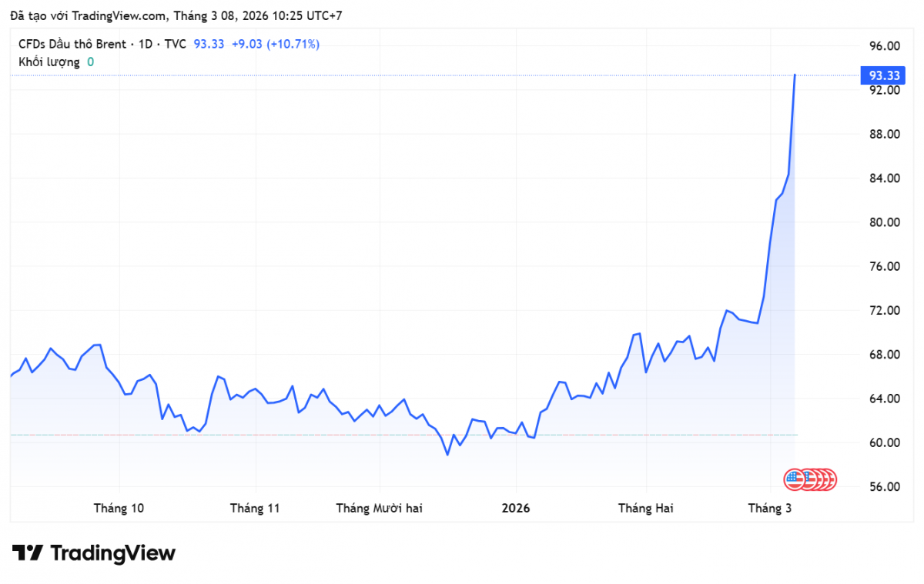924x584 pixels.
Task: Click the leftmost US flag economic event icon
Action: tap(794, 479)
